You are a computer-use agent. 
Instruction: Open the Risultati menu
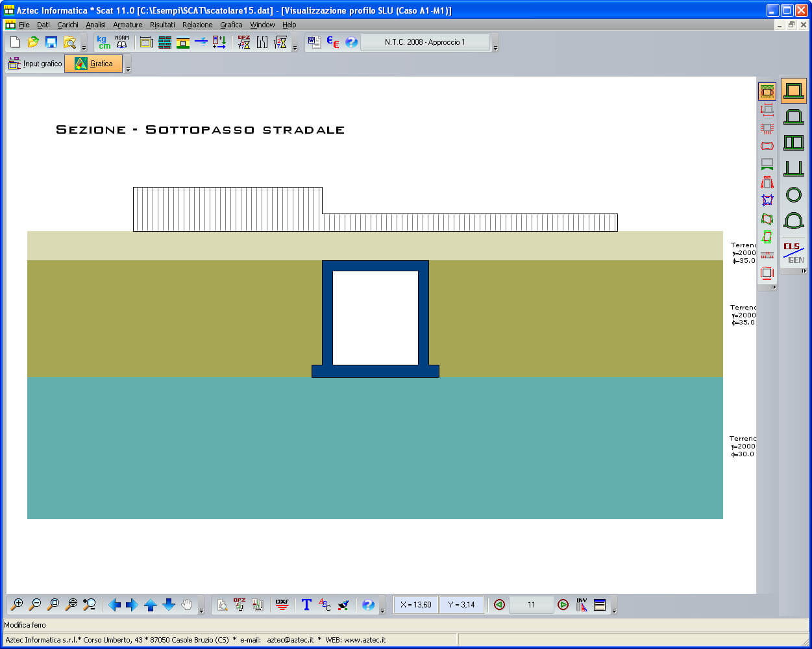pos(162,25)
